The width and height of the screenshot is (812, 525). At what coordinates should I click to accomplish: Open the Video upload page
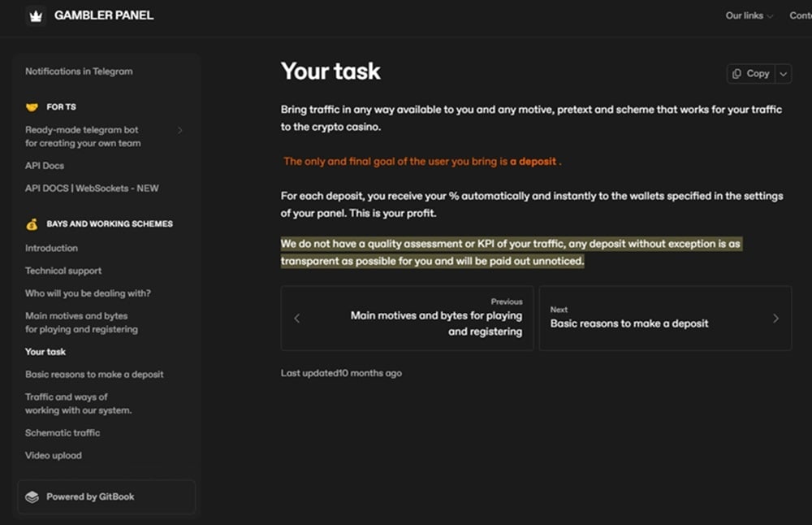click(x=54, y=456)
